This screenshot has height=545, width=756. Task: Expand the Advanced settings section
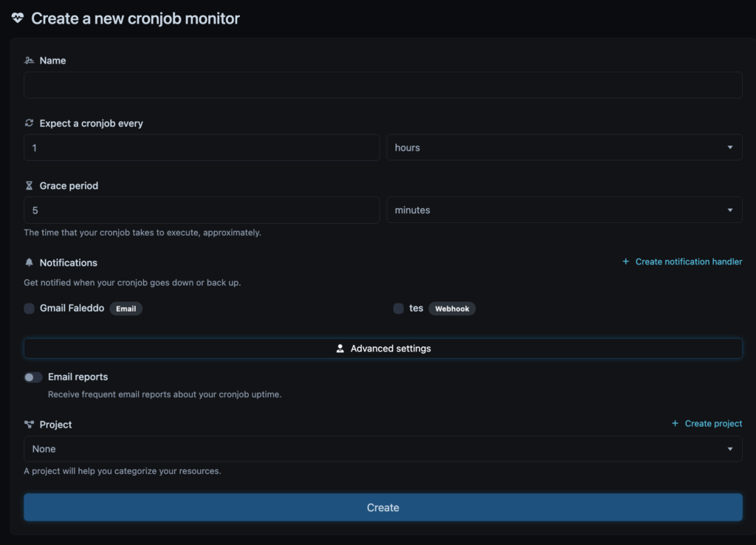[x=382, y=349]
